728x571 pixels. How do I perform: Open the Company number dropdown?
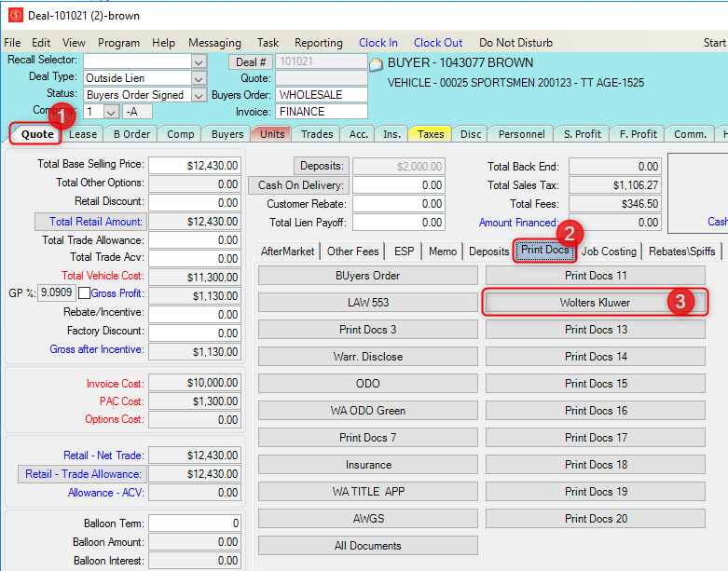click(x=111, y=112)
